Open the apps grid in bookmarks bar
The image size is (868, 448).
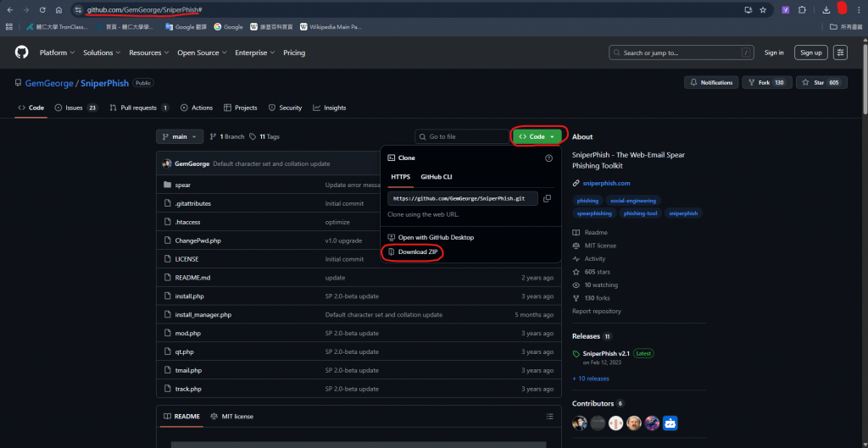8,26
